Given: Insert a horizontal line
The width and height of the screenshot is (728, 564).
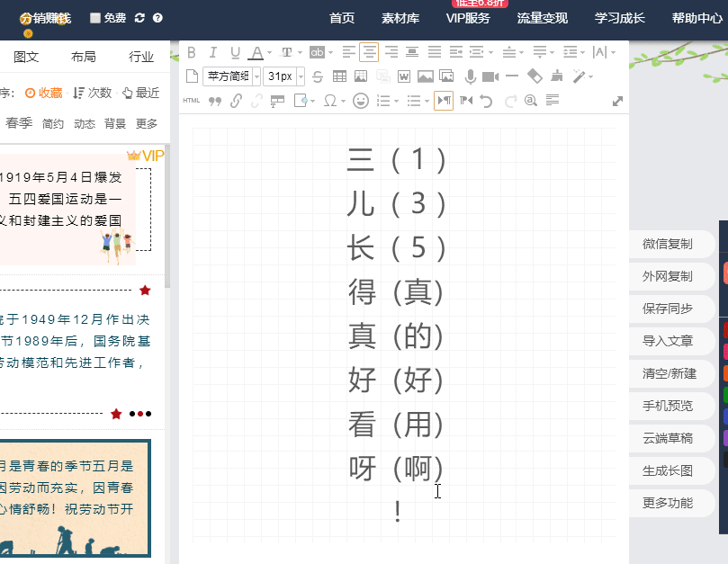Looking at the screenshot, I should coord(512,76).
